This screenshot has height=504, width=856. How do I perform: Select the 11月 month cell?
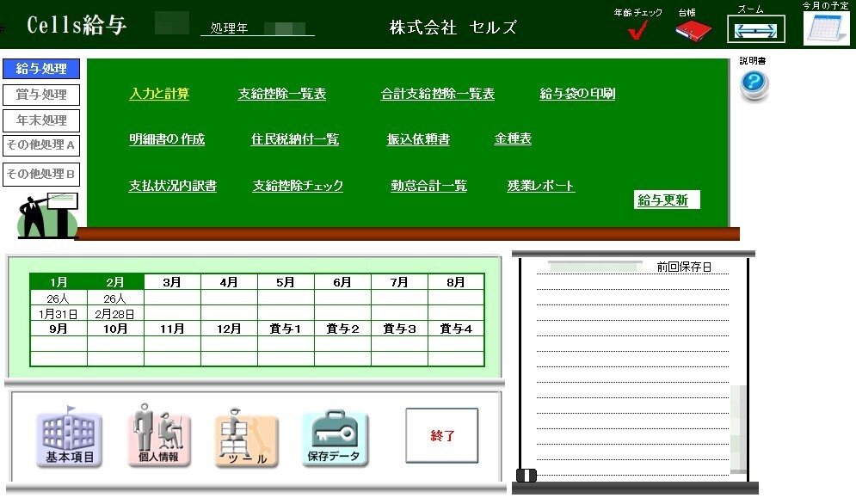(x=172, y=329)
